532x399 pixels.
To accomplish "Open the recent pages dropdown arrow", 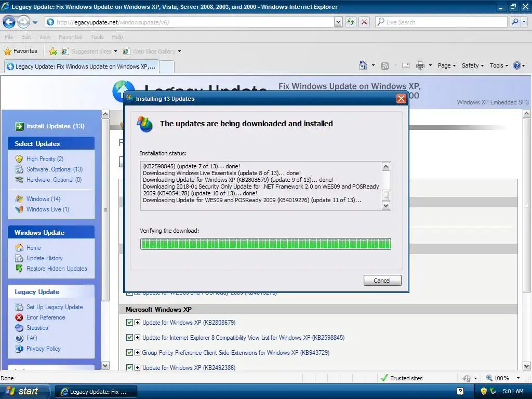I will click(x=35, y=22).
